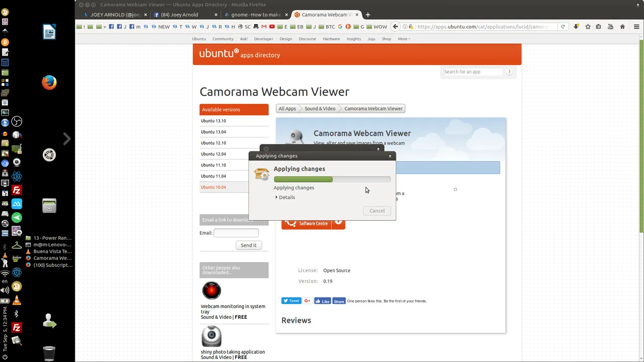Click the Tweet button
Image resolution: width=644 pixels, height=362 pixels.
(x=291, y=301)
